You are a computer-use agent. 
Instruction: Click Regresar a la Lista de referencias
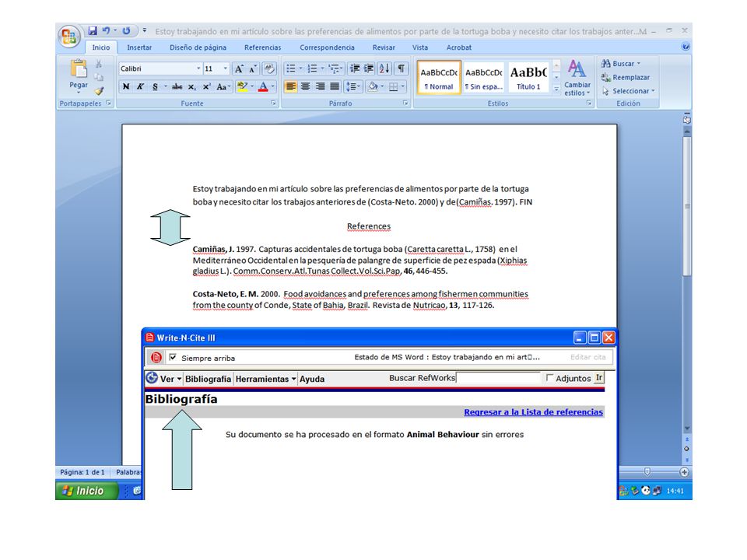(534, 412)
